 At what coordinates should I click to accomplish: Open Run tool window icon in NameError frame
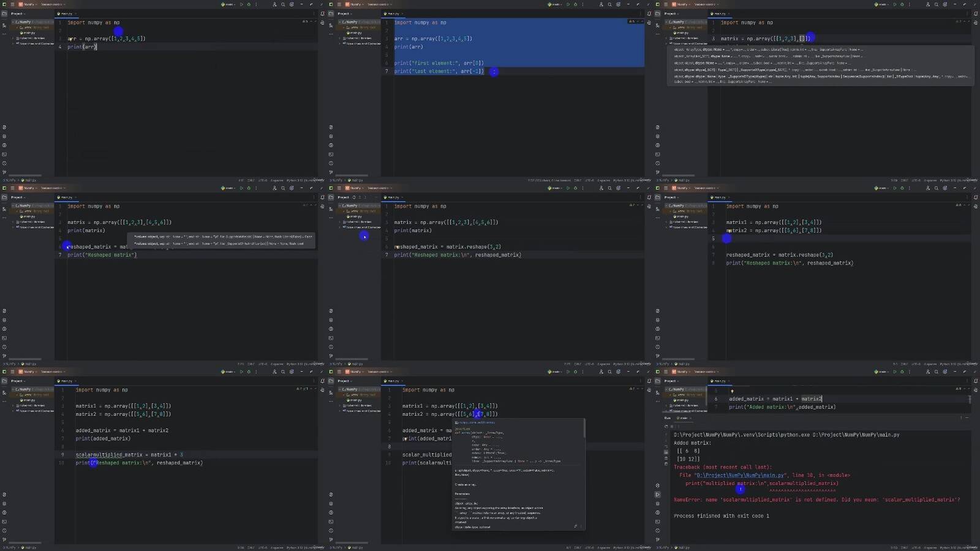657,495
